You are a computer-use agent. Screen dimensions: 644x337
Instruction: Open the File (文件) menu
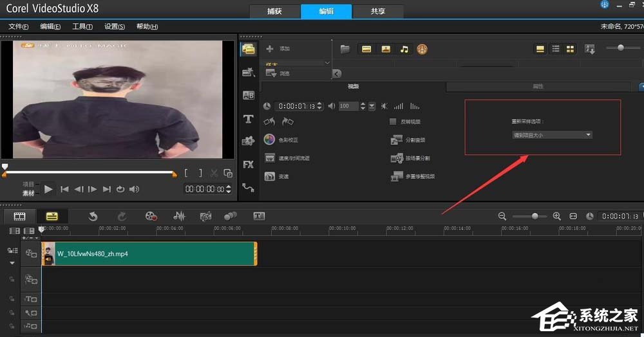(x=18, y=26)
